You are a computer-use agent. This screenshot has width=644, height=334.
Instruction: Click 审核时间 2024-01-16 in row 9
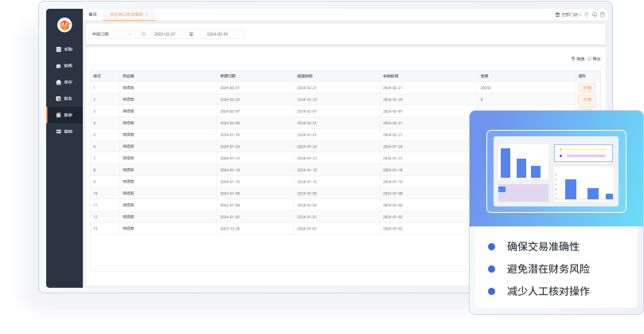click(x=392, y=182)
